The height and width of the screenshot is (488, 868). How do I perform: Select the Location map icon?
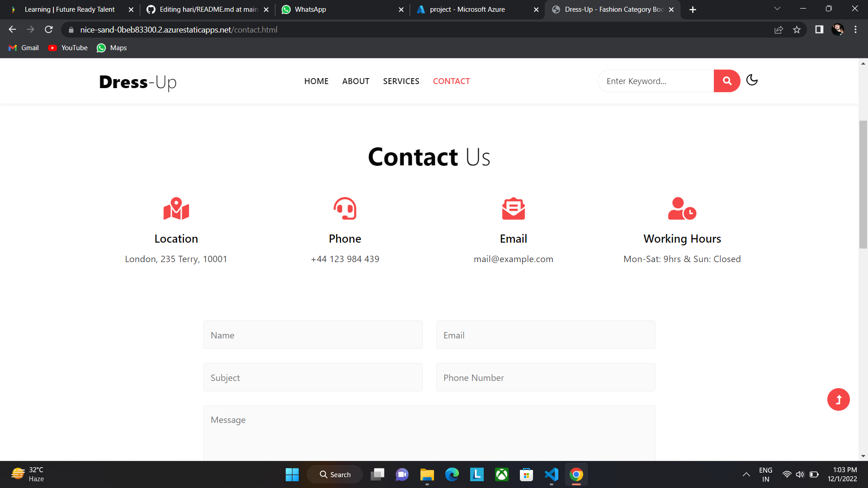pyautogui.click(x=176, y=208)
